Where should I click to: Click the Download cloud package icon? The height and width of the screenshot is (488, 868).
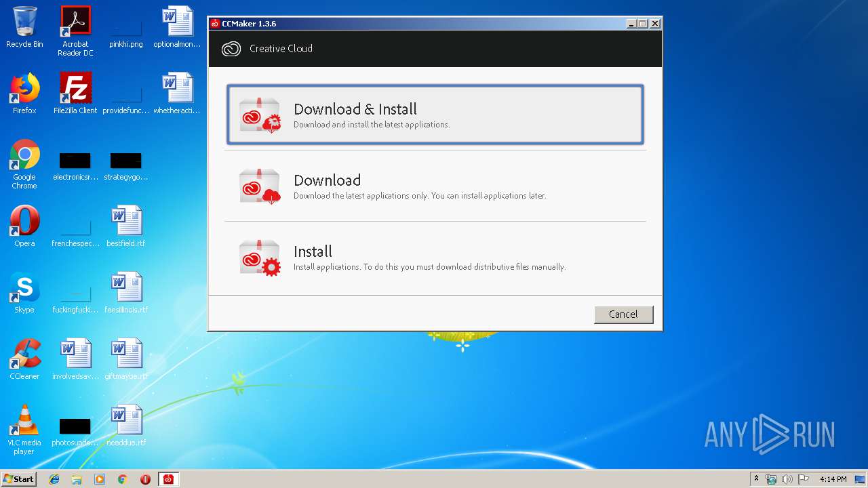(x=260, y=186)
